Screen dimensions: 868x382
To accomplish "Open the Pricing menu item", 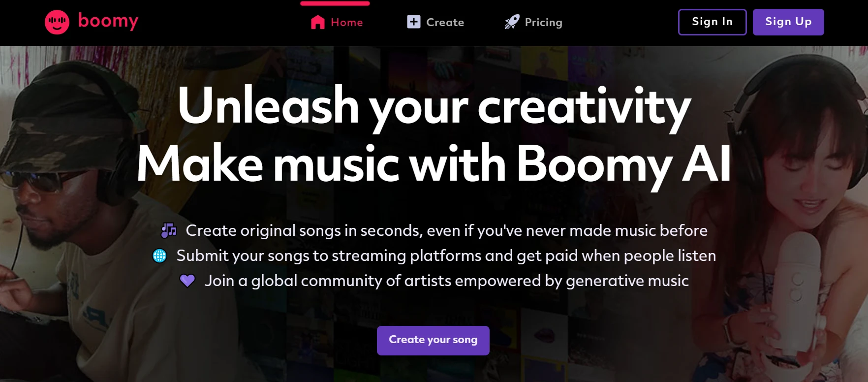I will pyautogui.click(x=543, y=22).
